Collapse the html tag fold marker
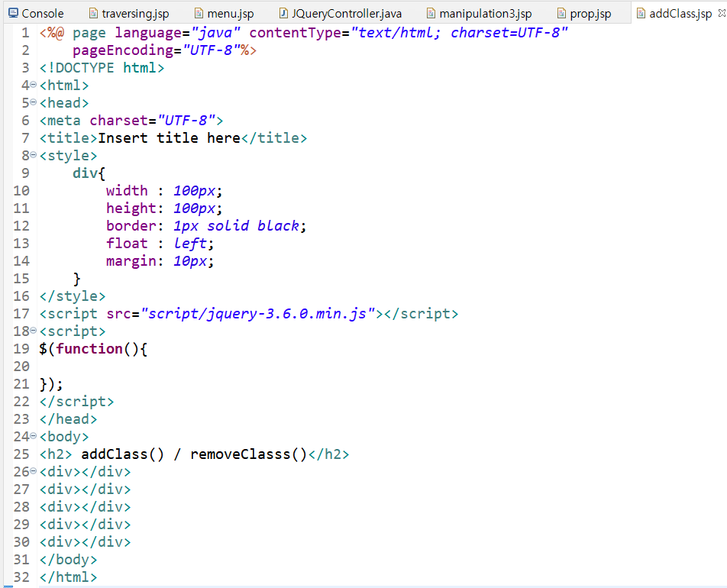 click(x=34, y=85)
